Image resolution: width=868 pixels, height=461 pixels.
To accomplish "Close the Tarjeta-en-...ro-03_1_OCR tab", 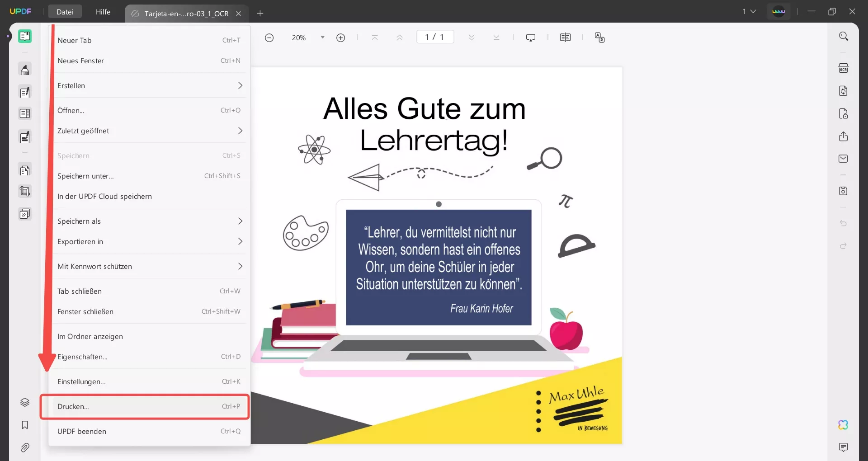I will (239, 14).
